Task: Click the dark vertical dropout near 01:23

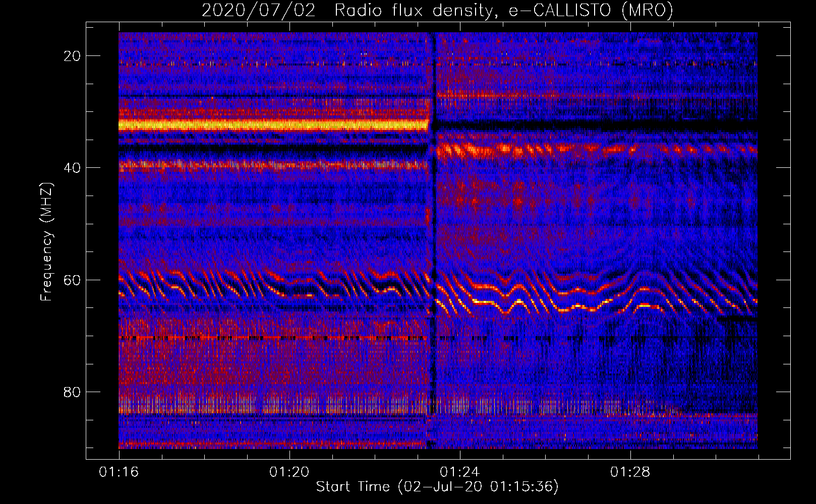Action: tap(432, 240)
